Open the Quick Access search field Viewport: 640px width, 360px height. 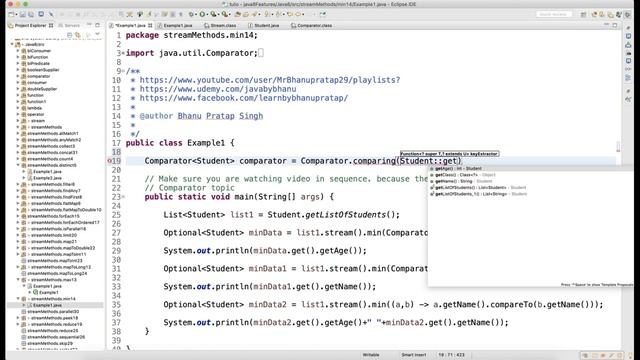coord(554,14)
